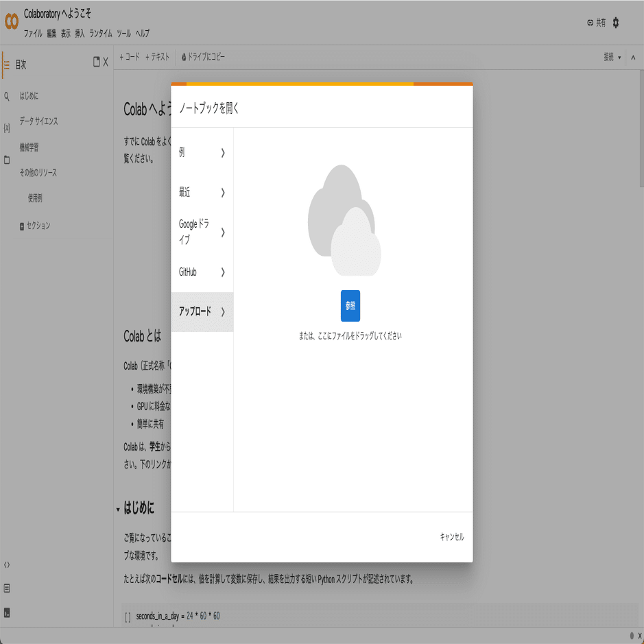This screenshot has height=644, width=644.
Task: Click the キャンセル button in dialog
Action: point(452,537)
